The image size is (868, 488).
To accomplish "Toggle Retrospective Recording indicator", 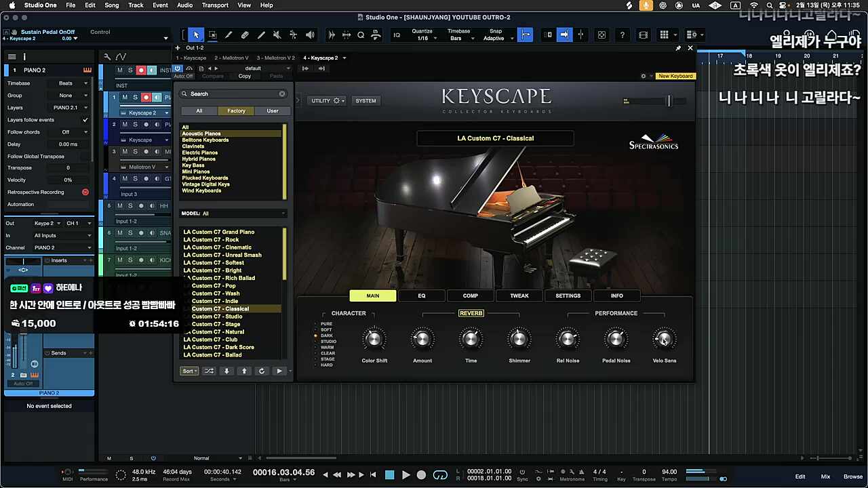I will click(85, 192).
